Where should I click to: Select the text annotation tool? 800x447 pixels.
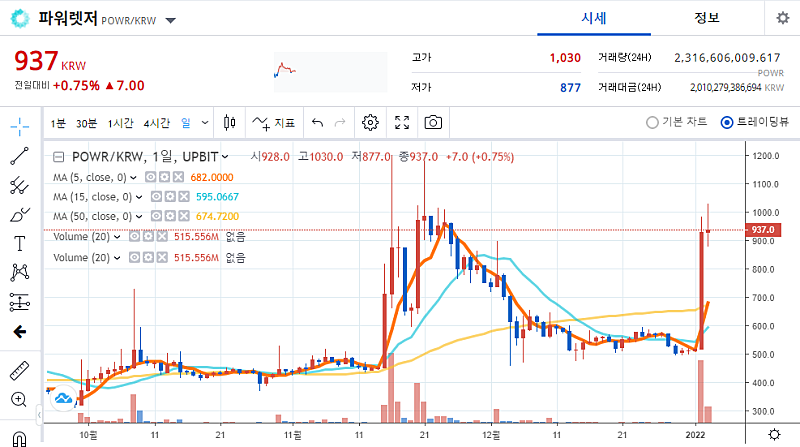(x=19, y=243)
